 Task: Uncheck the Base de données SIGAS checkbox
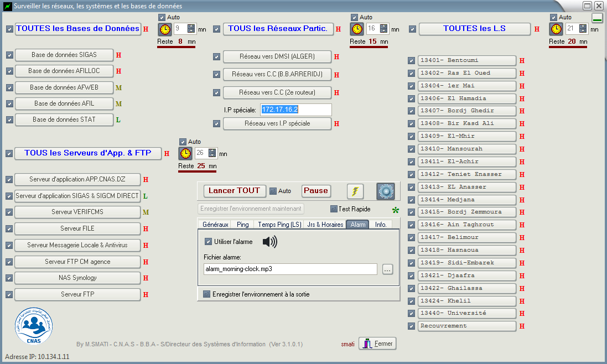[x=9, y=55]
